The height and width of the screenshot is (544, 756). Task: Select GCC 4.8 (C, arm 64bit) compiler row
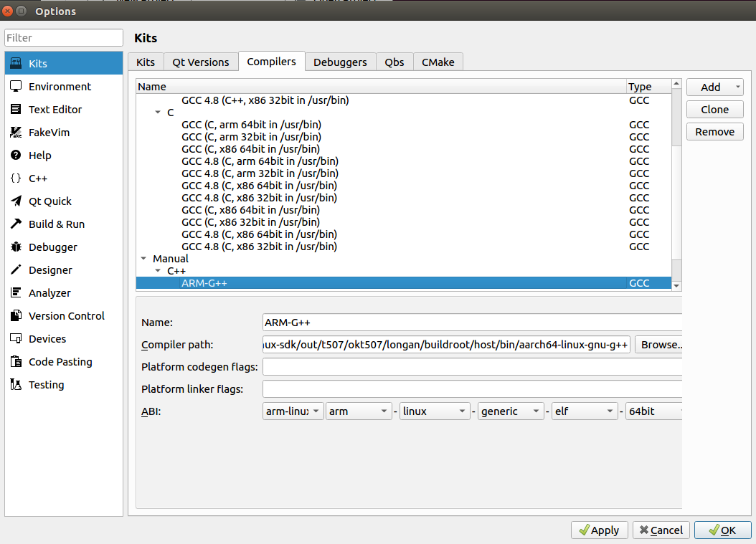[x=260, y=161]
